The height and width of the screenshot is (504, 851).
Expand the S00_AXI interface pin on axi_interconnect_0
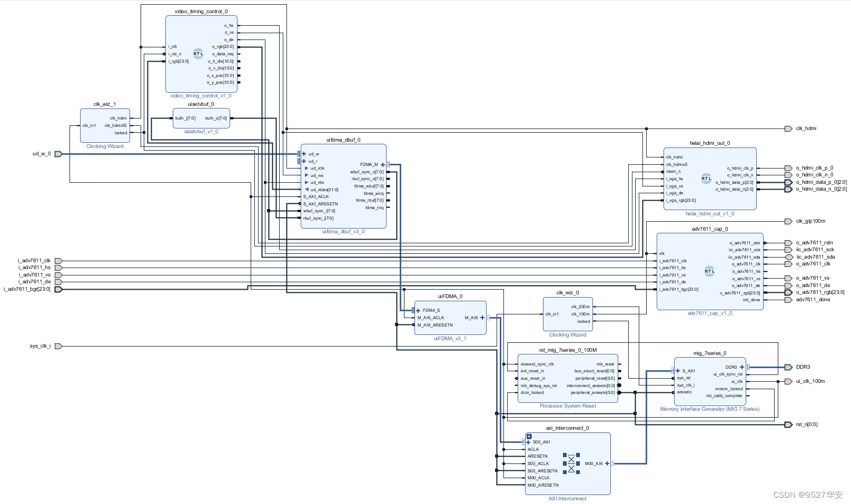529,442
